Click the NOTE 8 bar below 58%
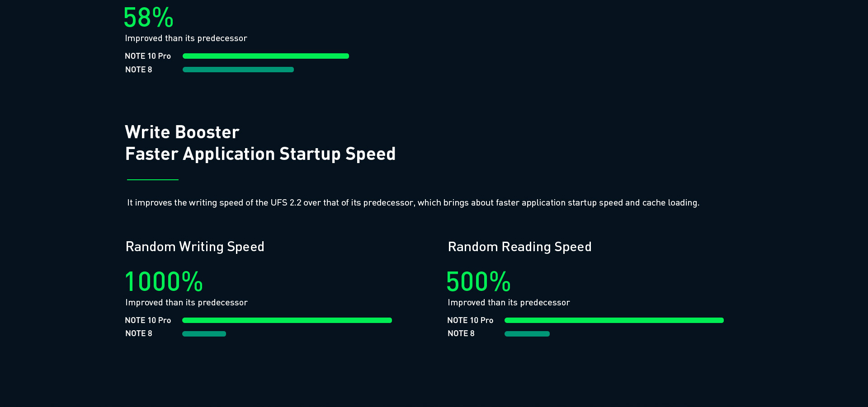868x407 pixels. click(x=238, y=70)
